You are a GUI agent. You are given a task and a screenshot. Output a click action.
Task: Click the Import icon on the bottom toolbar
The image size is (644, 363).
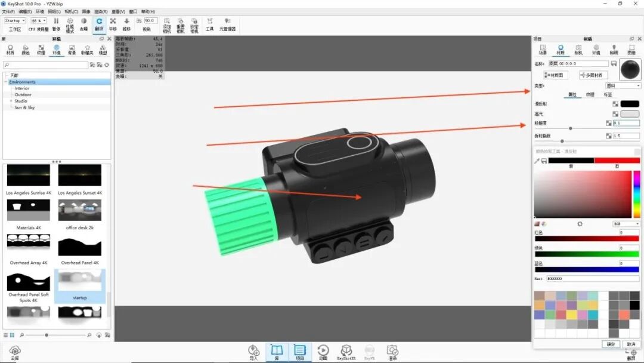pos(253,350)
